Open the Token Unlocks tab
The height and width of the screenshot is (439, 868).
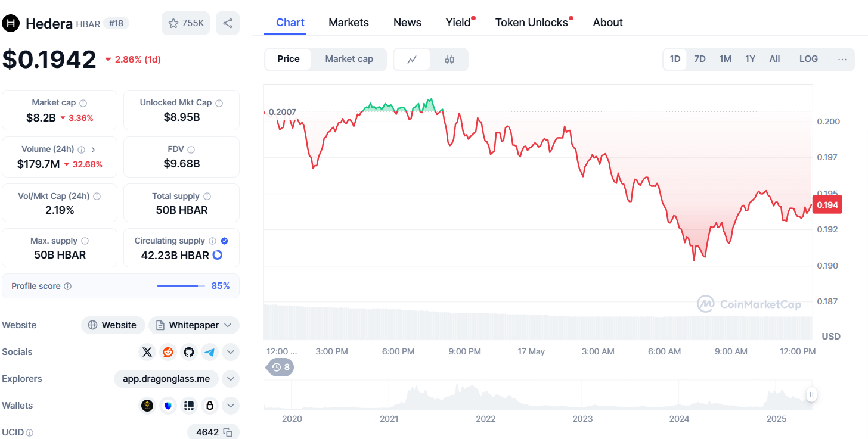(x=531, y=23)
